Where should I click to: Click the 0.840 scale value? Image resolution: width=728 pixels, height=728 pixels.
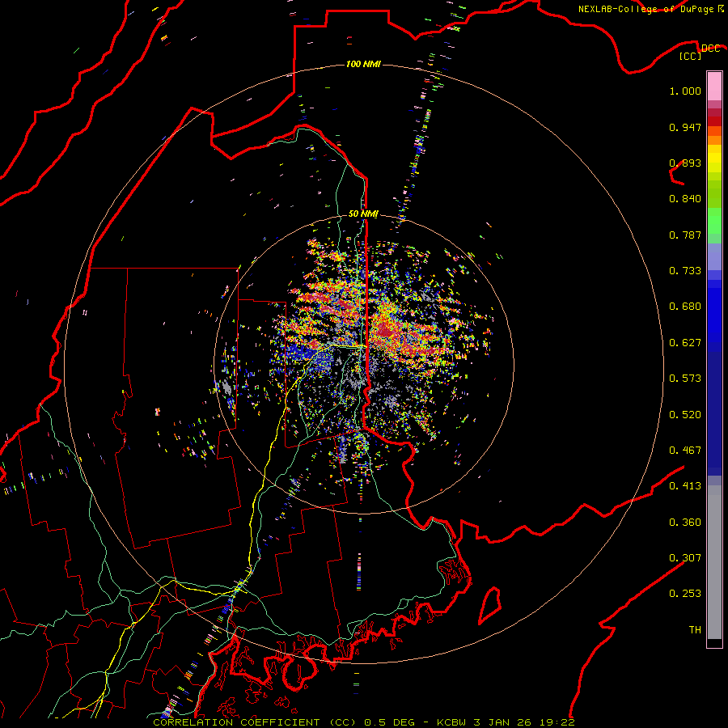(x=685, y=199)
